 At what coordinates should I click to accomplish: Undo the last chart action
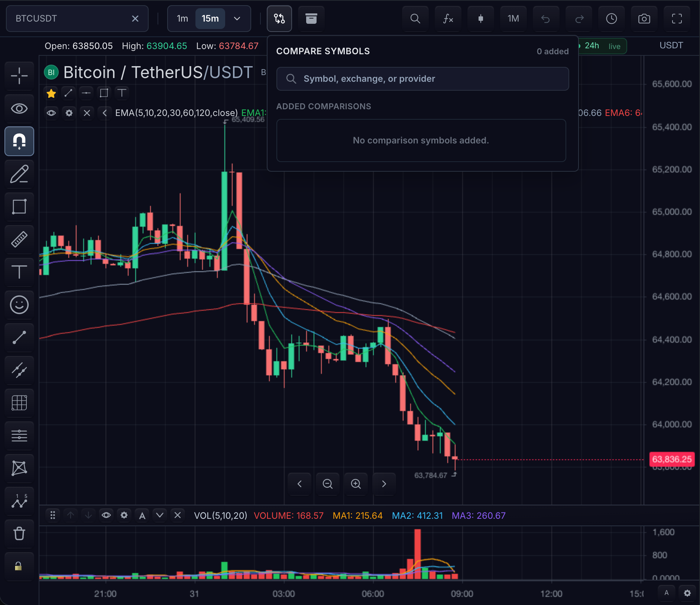[545, 19]
